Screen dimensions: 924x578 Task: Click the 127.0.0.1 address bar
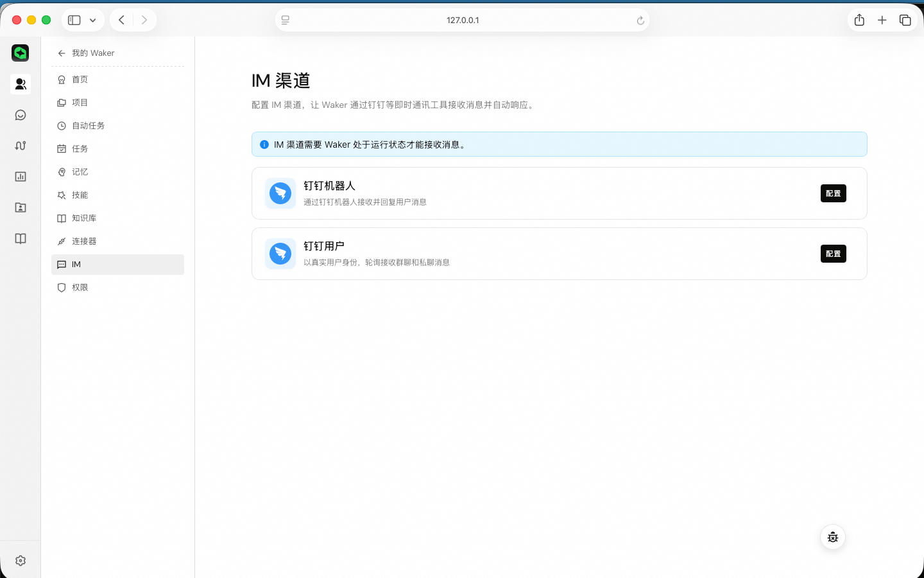pyautogui.click(x=463, y=20)
